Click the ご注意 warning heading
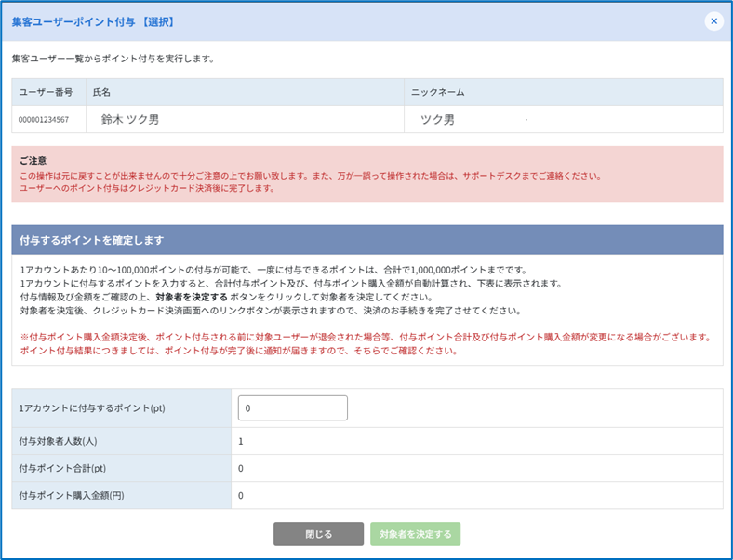Image resolution: width=733 pixels, height=560 pixels. pyautogui.click(x=33, y=160)
